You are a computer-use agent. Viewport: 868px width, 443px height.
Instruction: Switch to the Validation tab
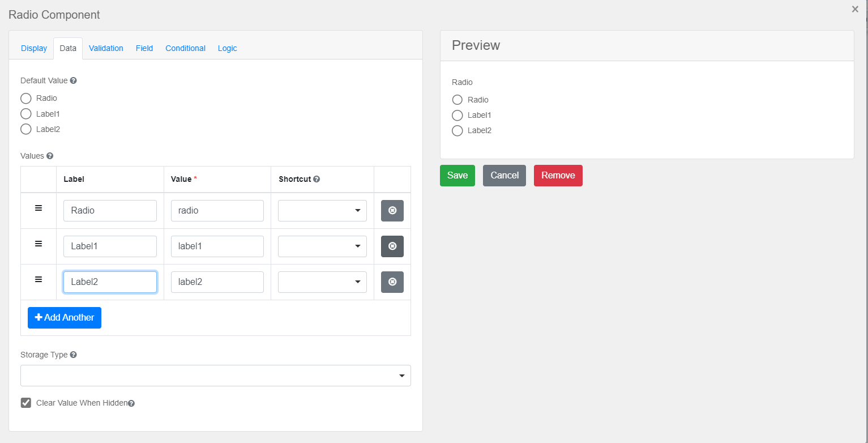pyautogui.click(x=106, y=48)
